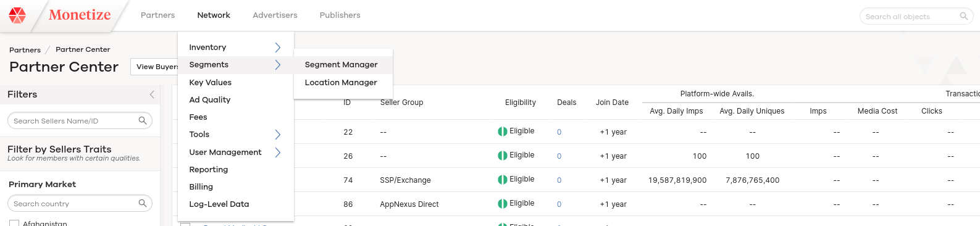
Task: Tick the Afghanistan checkbox
Action: 14,223
